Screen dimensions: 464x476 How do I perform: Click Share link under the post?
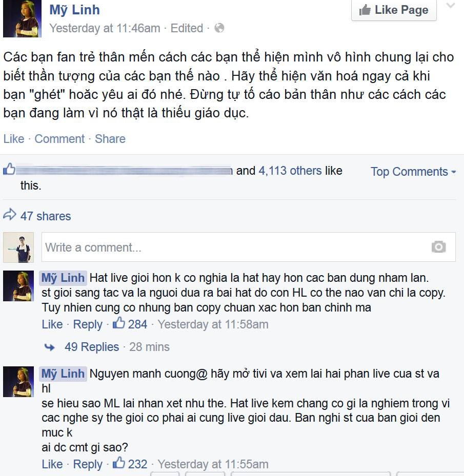pyautogui.click(x=110, y=139)
